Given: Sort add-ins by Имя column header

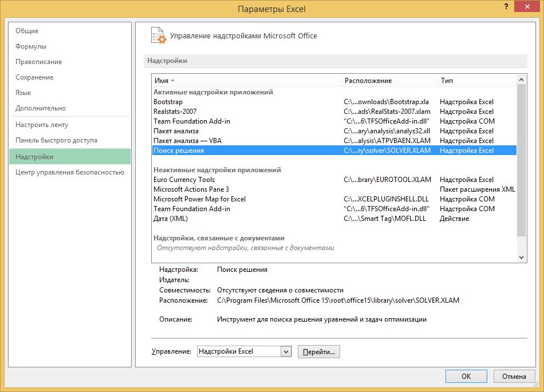Looking at the screenshot, I should pyautogui.click(x=247, y=81).
